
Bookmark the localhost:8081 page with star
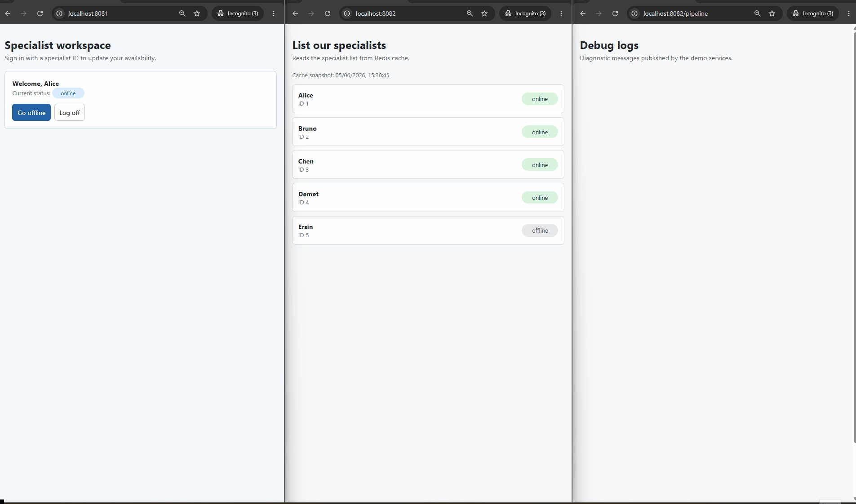197,13
